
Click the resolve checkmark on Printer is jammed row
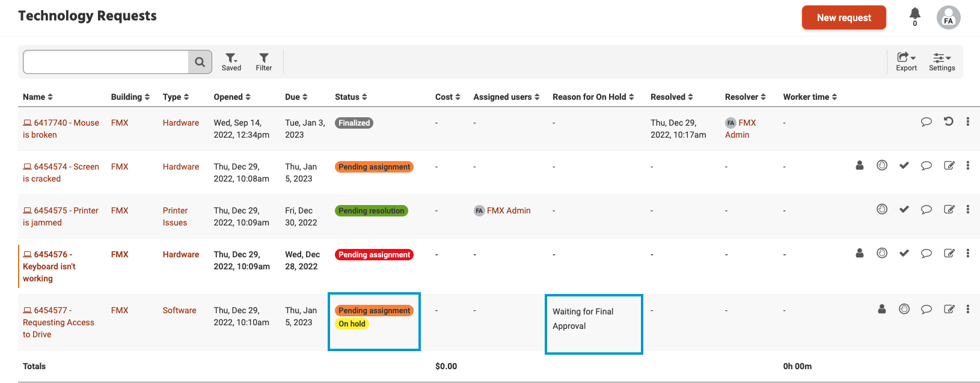coord(904,209)
